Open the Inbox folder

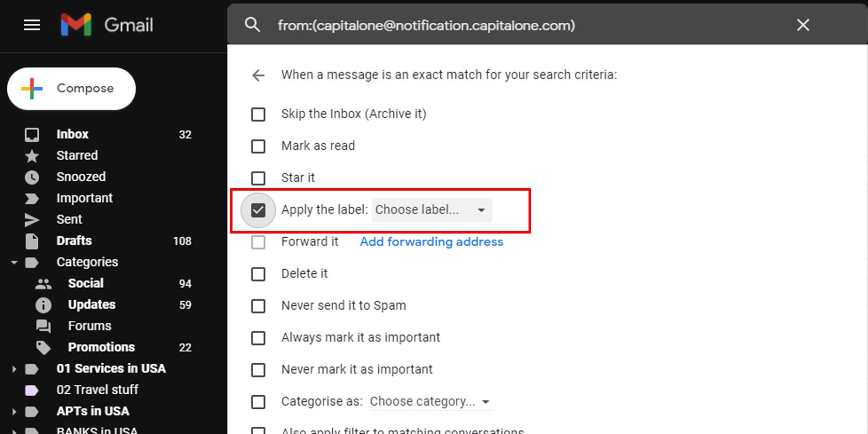(x=72, y=134)
